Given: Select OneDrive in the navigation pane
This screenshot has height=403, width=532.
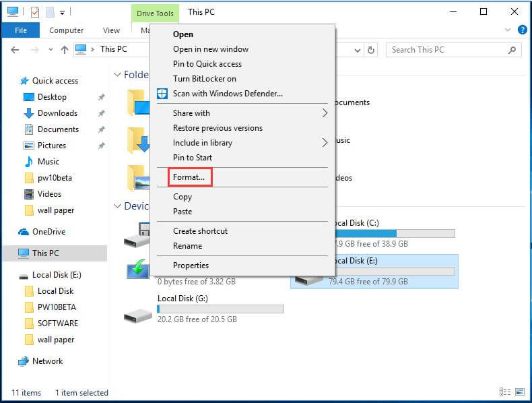Looking at the screenshot, I should pos(42,232).
